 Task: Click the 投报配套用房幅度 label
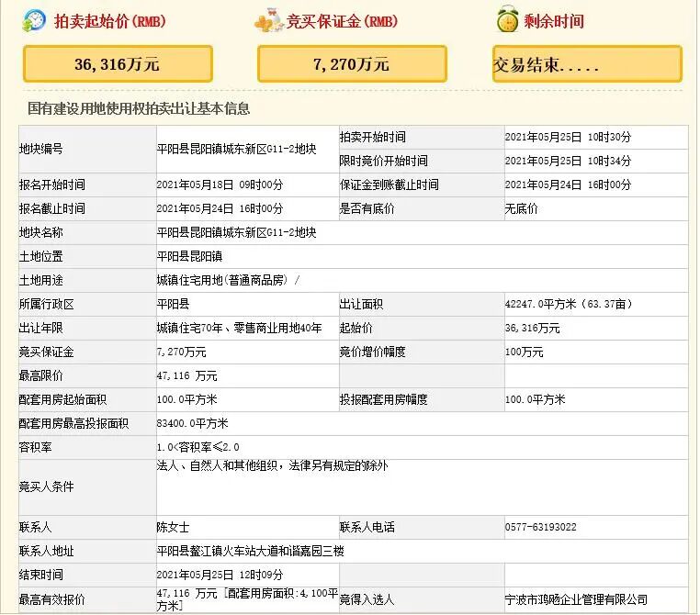pos(383,400)
